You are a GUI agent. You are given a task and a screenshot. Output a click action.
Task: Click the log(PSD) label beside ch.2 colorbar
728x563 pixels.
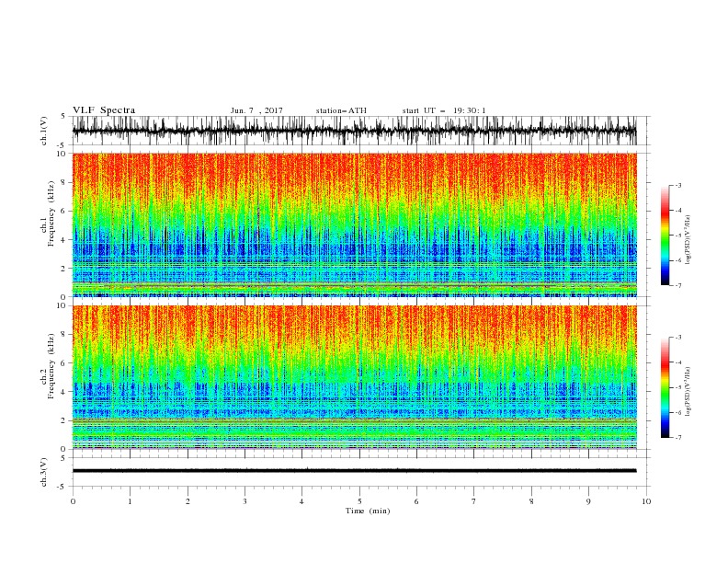tap(688, 392)
